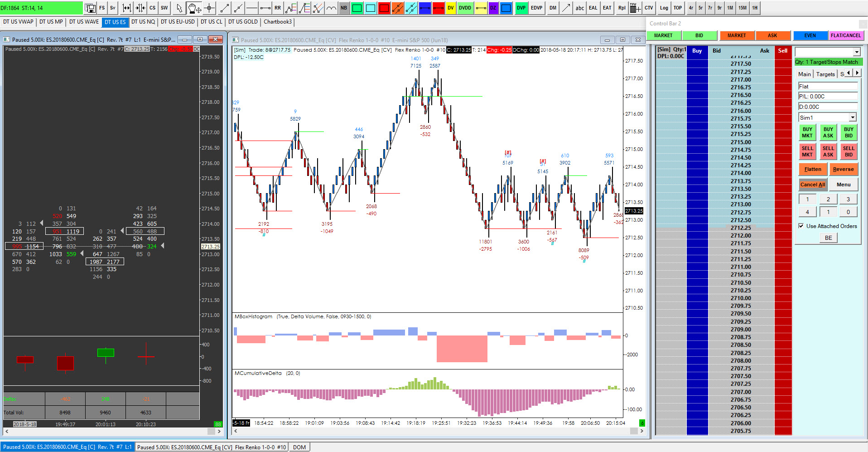Click the green DVDD toolbar button
868x452 pixels.
click(465, 8)
